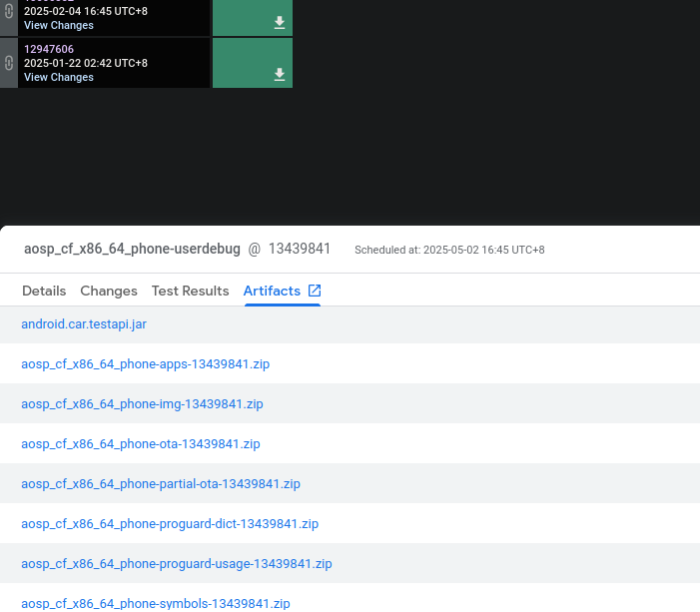Viewport: 700px width, 612px height.
Task: View Changes for build 12947606
Action: click(59, 77)
